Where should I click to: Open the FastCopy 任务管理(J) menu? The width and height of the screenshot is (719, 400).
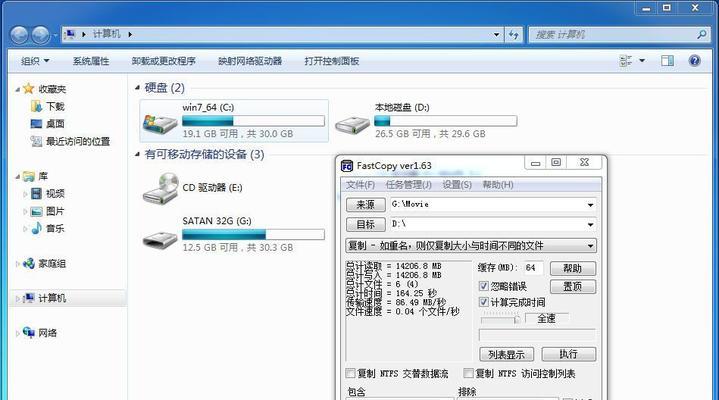click(x=409, y=184)
